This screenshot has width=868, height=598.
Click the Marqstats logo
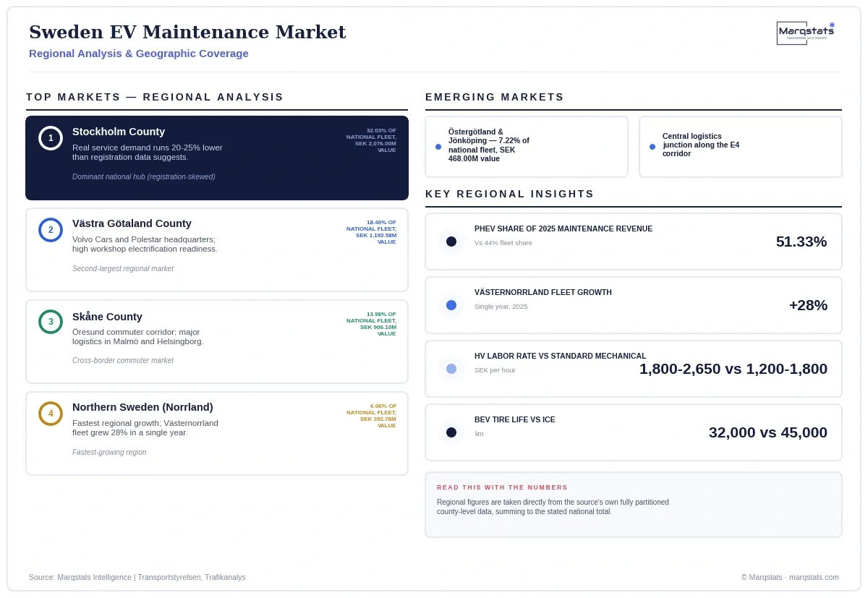(x=806, y=33)
